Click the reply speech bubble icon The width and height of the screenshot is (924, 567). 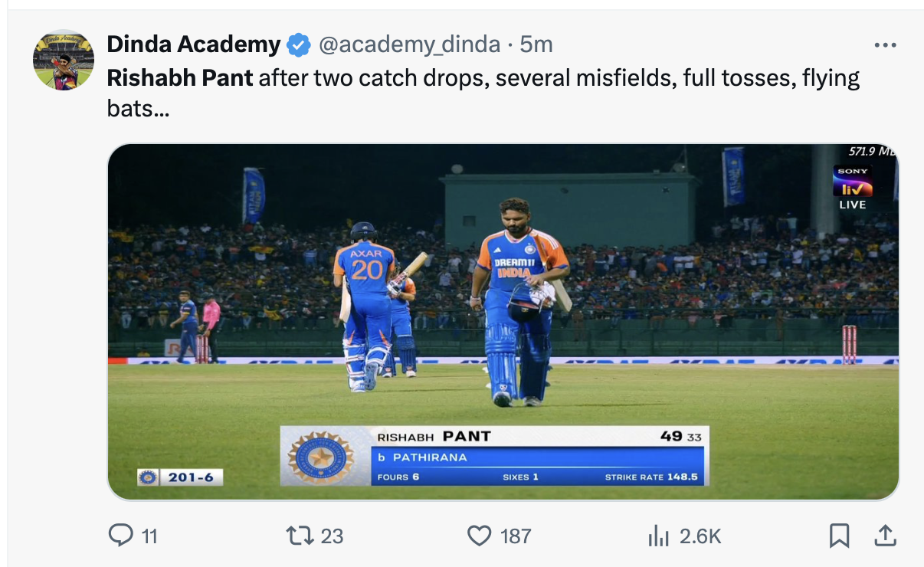tap(121, 535)
